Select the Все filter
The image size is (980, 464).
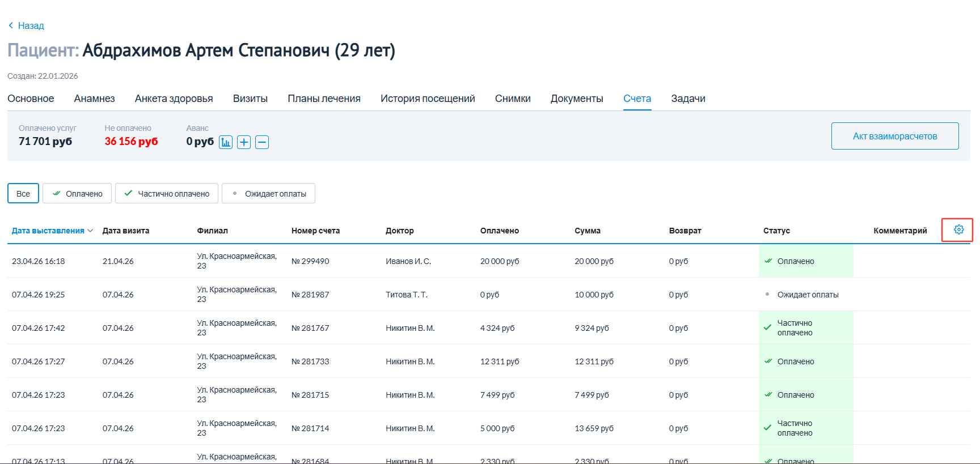click(x=23, y=193)
